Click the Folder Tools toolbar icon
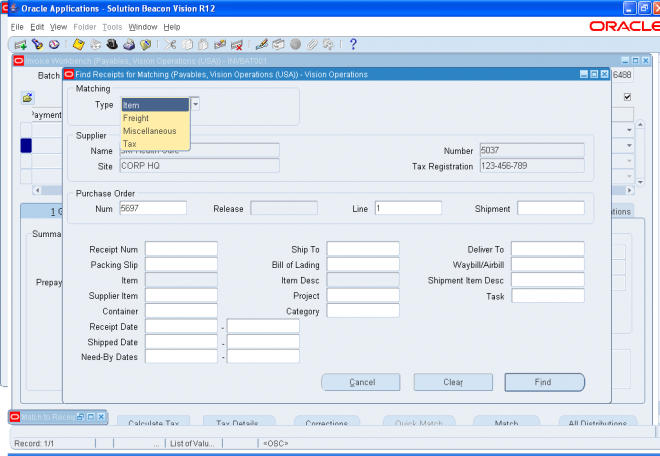The image size is (660, 456). coord(328,44)
